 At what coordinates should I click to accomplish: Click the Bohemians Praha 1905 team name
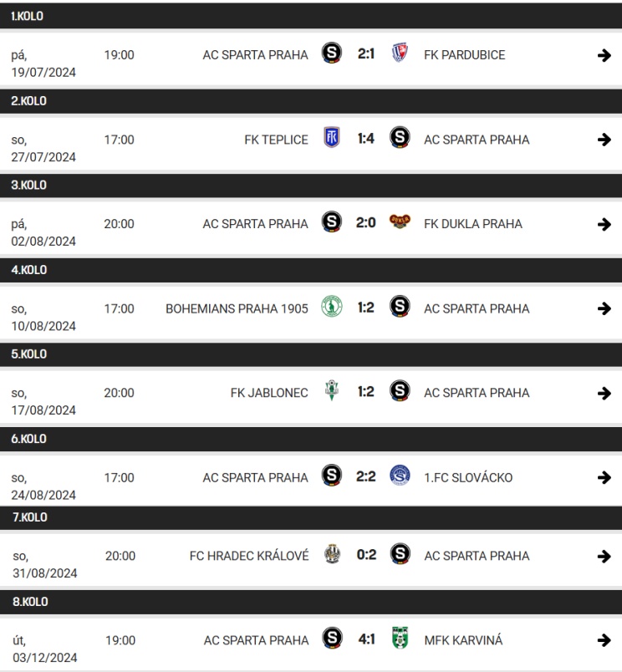click(x=237, y=308)
